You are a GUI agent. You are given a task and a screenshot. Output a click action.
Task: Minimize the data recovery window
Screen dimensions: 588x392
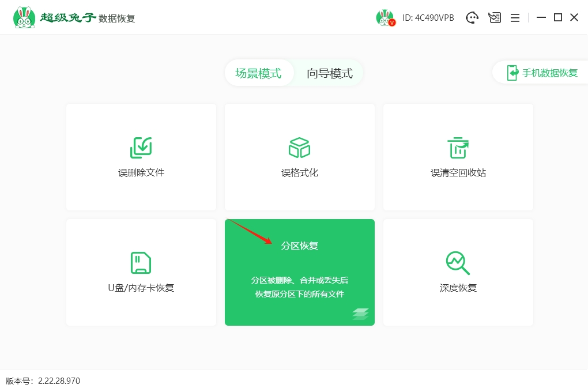click(541, 18)
